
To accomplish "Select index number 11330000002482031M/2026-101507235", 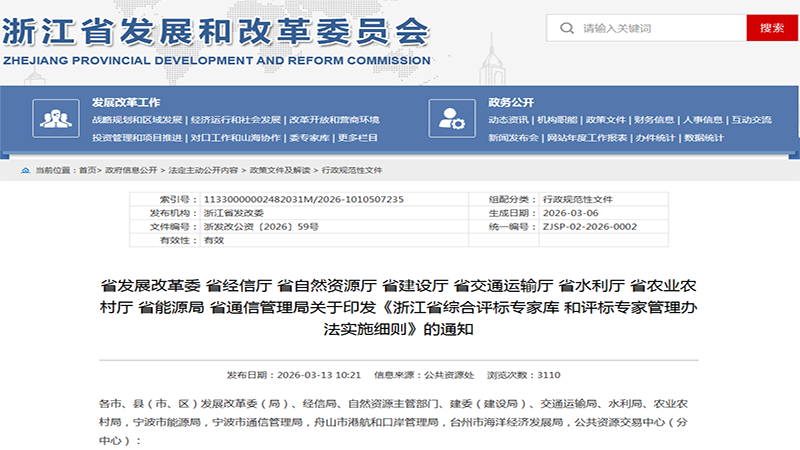I will pyautogui.click(x=304, y=199).
